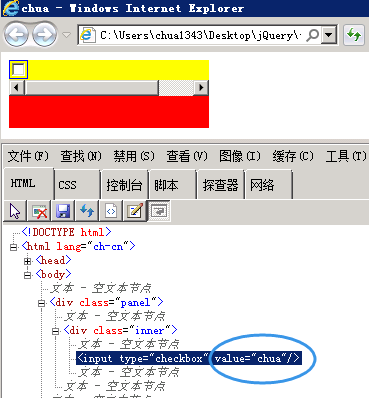Click the green refresh page button

[354, 34]
